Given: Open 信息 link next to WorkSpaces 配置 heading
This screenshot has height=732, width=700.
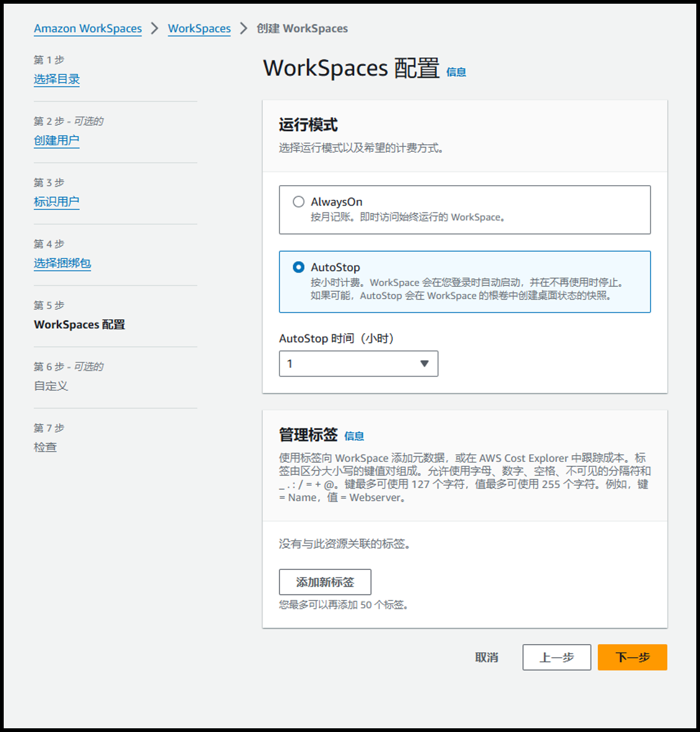Looking at the screenshot, I should [456, 72].
